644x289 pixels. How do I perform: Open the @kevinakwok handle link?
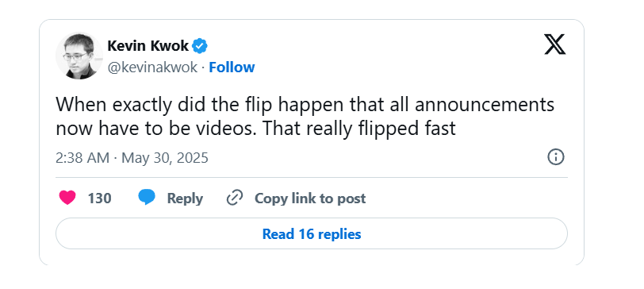pos(152,67)
